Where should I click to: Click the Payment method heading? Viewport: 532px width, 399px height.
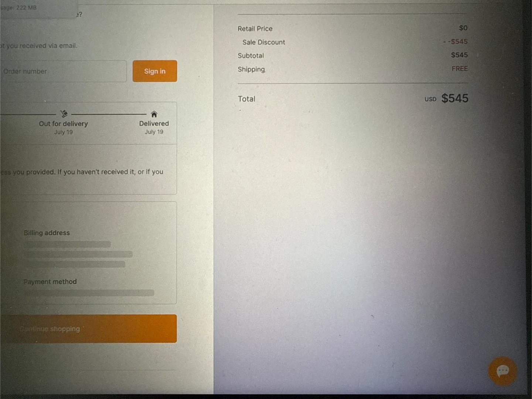[x=50, y=282]
